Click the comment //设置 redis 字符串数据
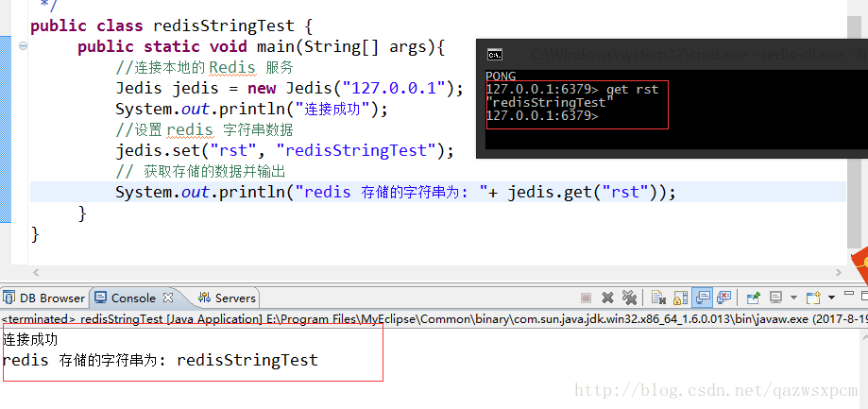This screenshot has height=409, width=868. [x=204, y=130]
